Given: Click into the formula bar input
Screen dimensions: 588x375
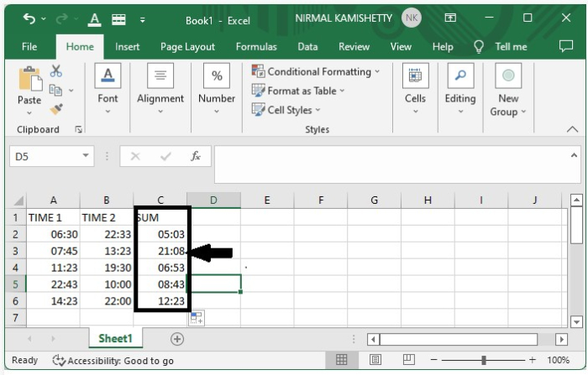Looking at the screenshot, I should point(392,164).
